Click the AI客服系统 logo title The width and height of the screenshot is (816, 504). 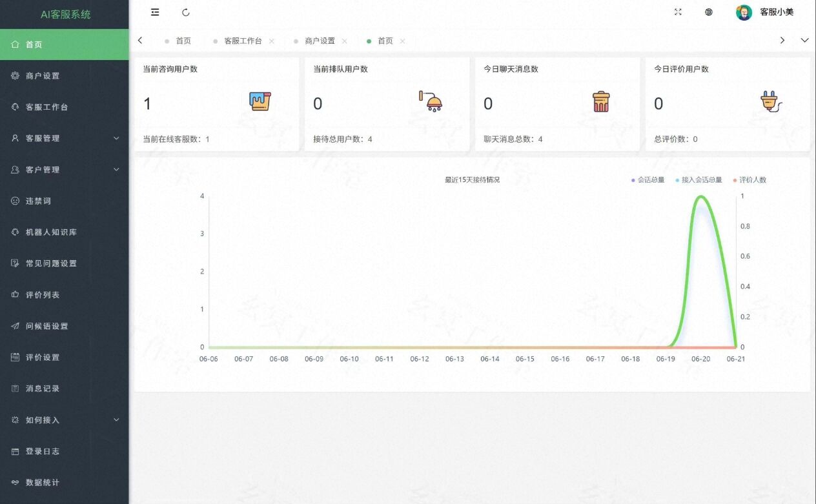click(x=65, y=14)
